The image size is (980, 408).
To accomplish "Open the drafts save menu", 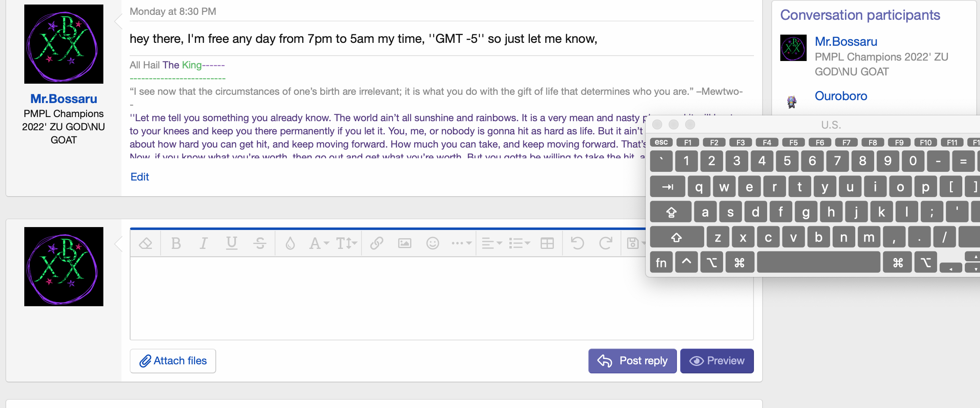I will [634, 243].
